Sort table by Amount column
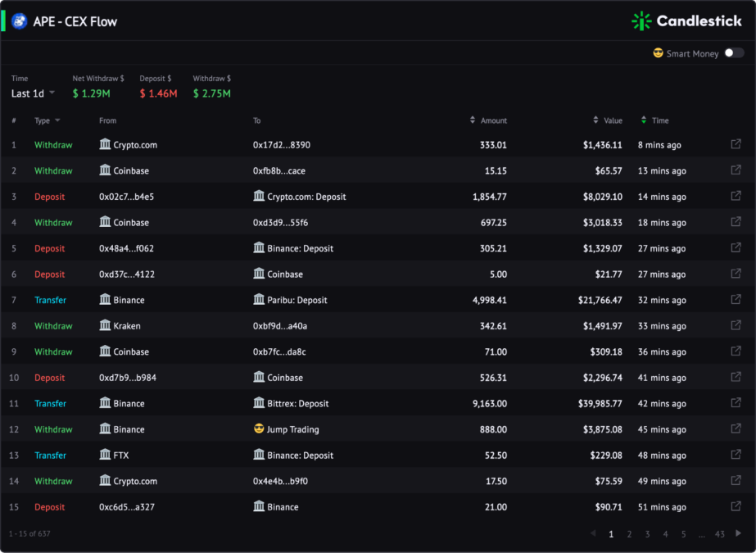Screen dimensions: 756x553 point(488,120)
